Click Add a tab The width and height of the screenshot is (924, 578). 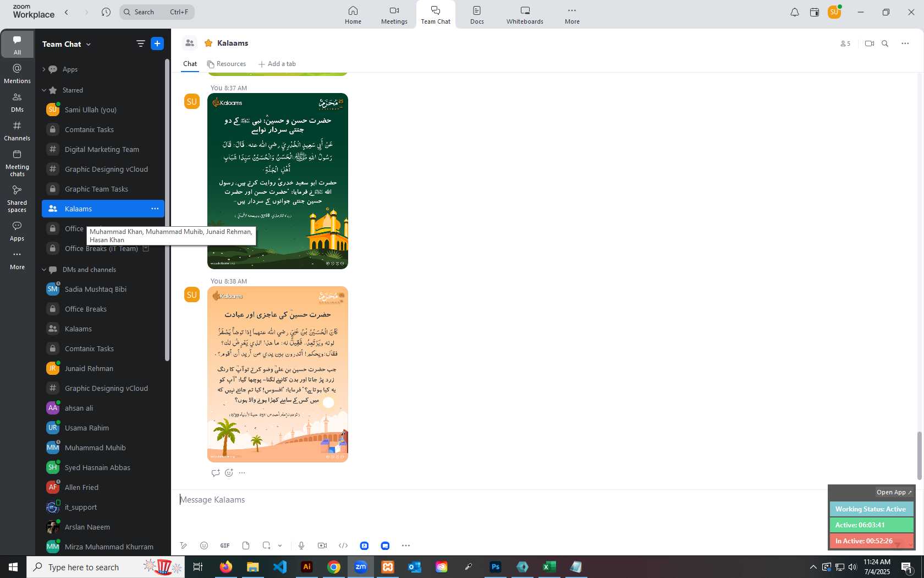coord(277,64)
